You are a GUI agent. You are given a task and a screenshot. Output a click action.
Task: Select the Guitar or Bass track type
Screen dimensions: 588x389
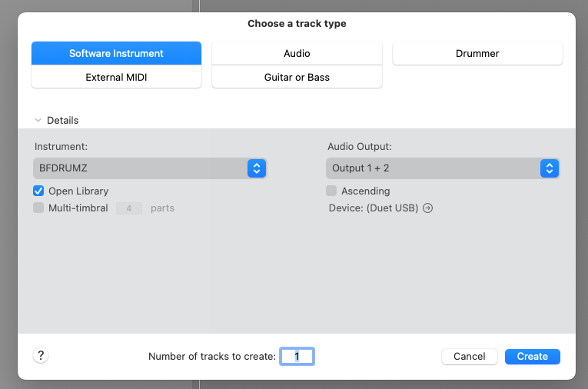point(297,77)
